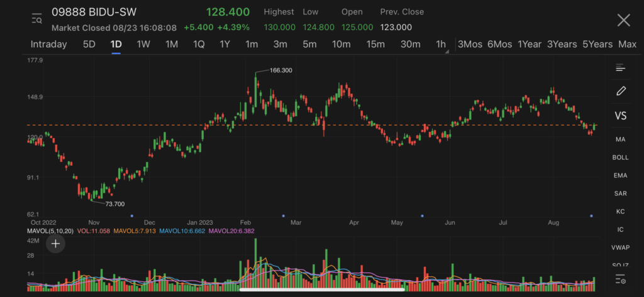This screenshot has width=644, height=297.
Task: Click the 09888 BIDU-SW stock title
Action: point(94,12)
